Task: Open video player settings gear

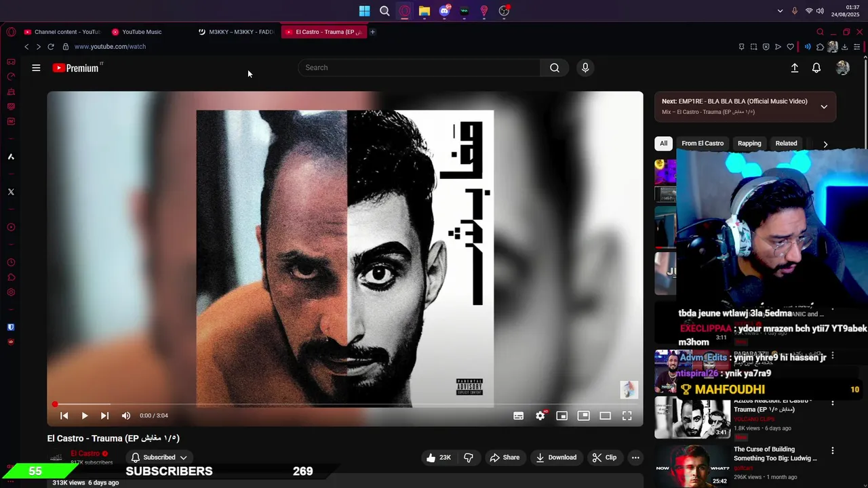Action: [x=540, y=415]
